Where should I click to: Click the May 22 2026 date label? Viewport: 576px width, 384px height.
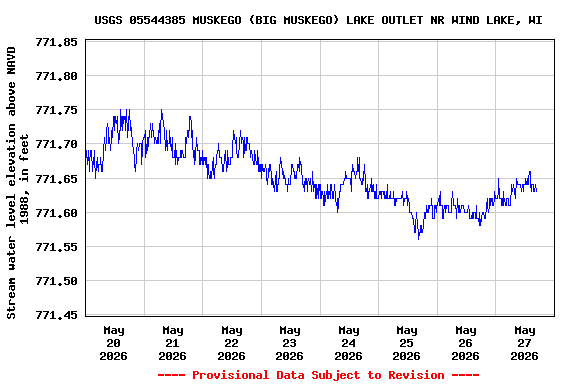pyautogui.click(x=231, y=343)
